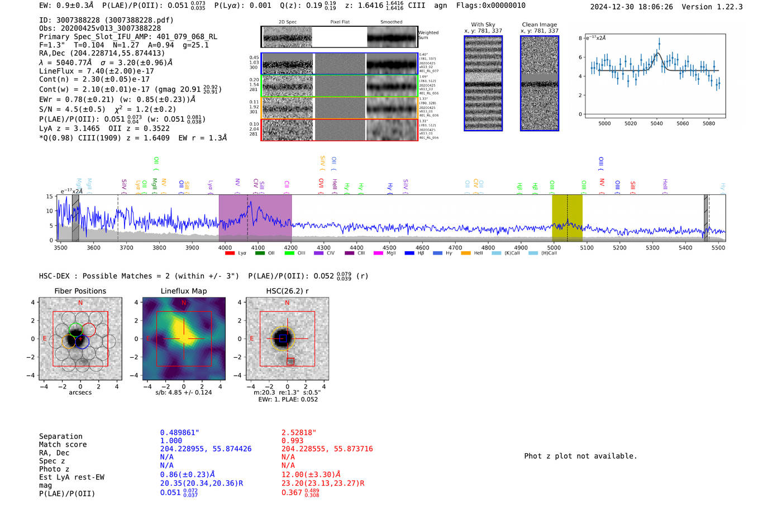Viewport: 782px width, 532px height.
Task: Click the lime OIII legend swatch
Action: [289, 253]
